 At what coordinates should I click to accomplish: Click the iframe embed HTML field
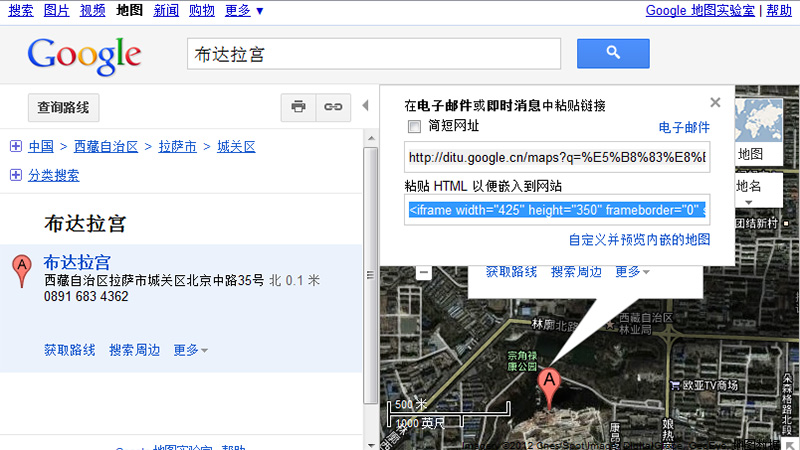click(557, 210)
